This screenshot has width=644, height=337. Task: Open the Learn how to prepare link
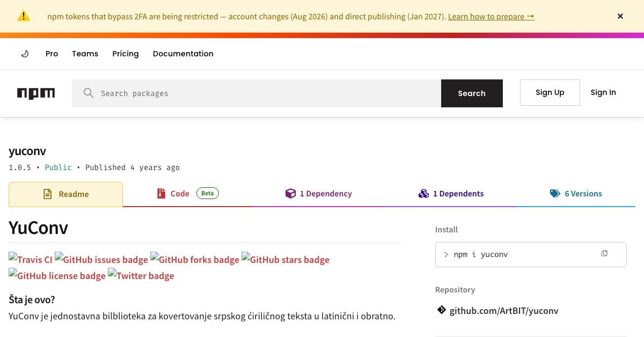tap(491, 17)
